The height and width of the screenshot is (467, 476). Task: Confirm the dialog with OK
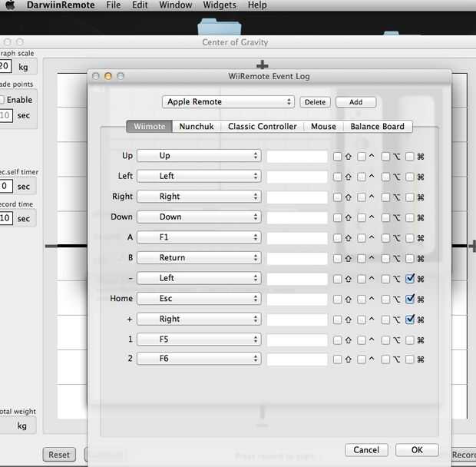(x=417, y=449)
